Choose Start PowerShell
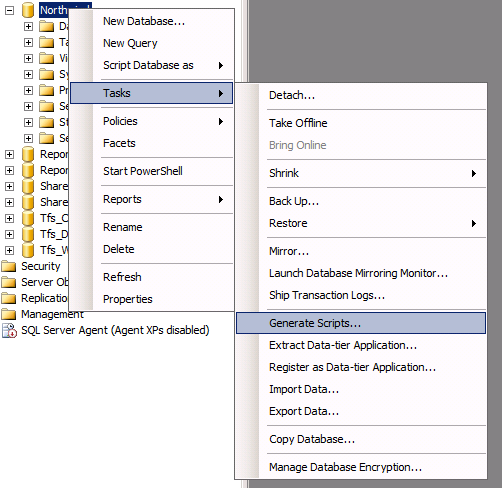Image resolution: width=502 pixels, height=488 pixels. click(151, 171)
